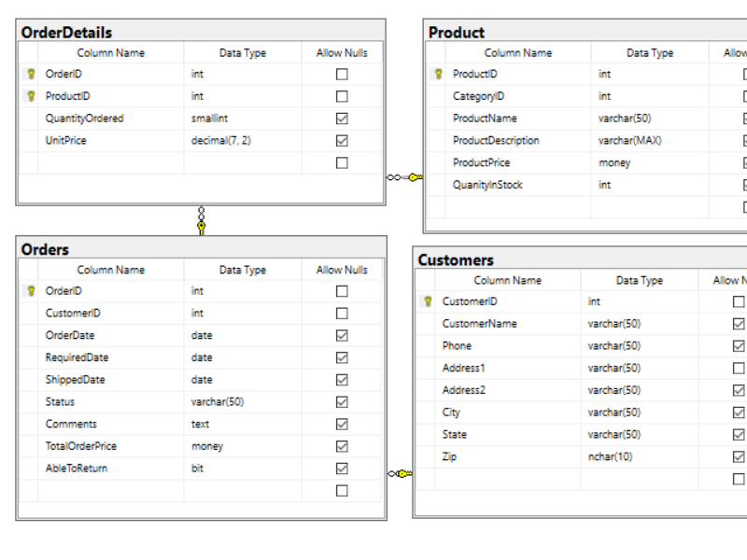Image resolution: width=747 pixels, height=560 pixels.
Task: Click the Column Name header in Product table
Action: 517,53
